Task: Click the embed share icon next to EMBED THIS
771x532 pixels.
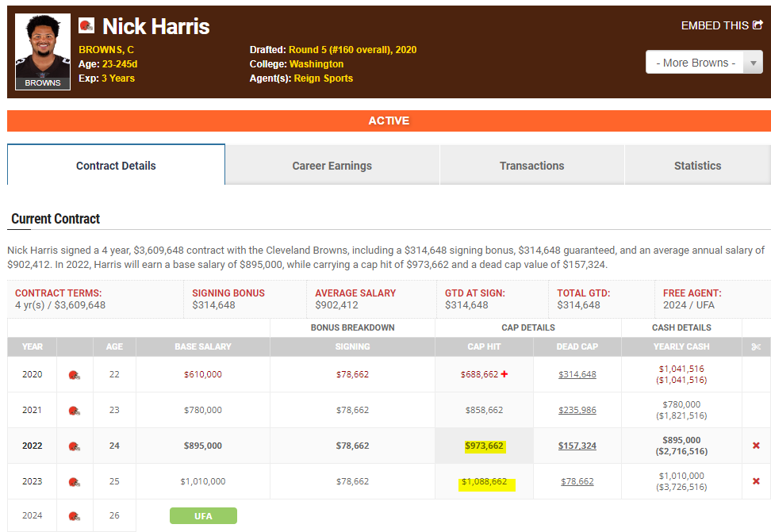Action: coord(758,25)
